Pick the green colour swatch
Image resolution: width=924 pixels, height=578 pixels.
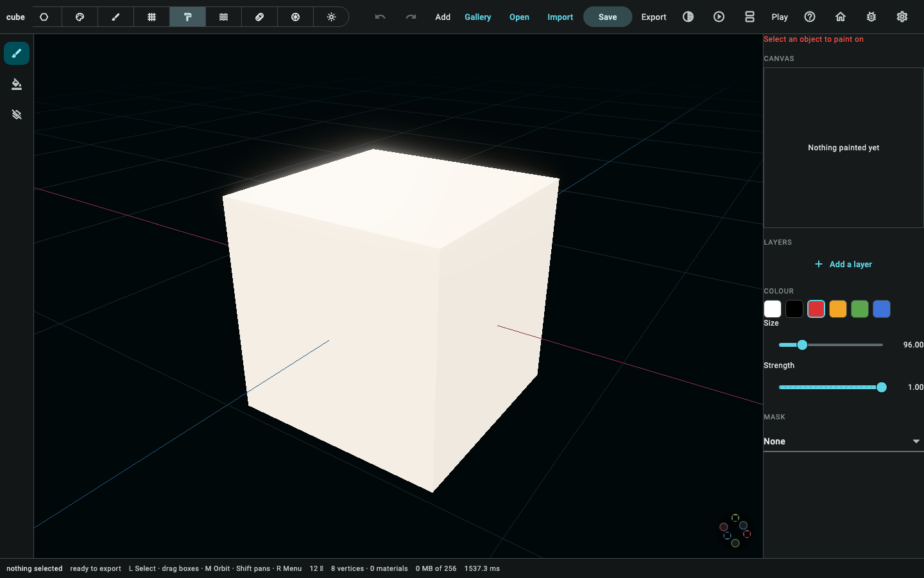pos(860,309)
